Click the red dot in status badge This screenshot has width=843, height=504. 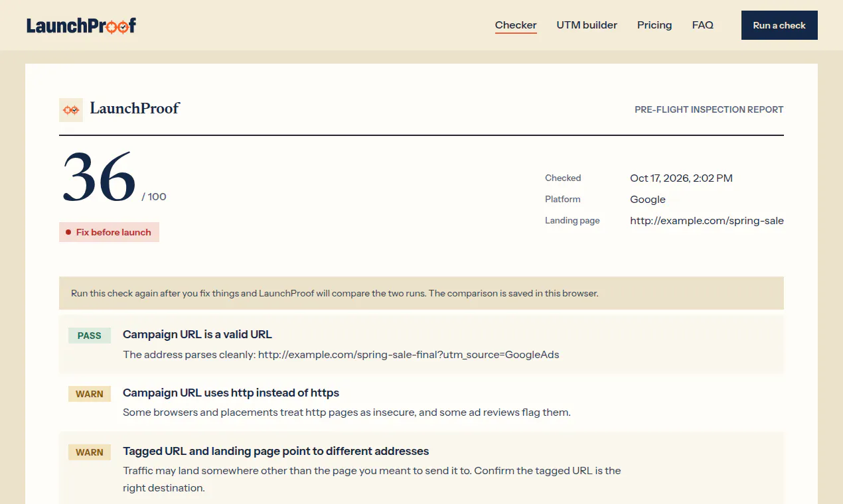[68, 232]
